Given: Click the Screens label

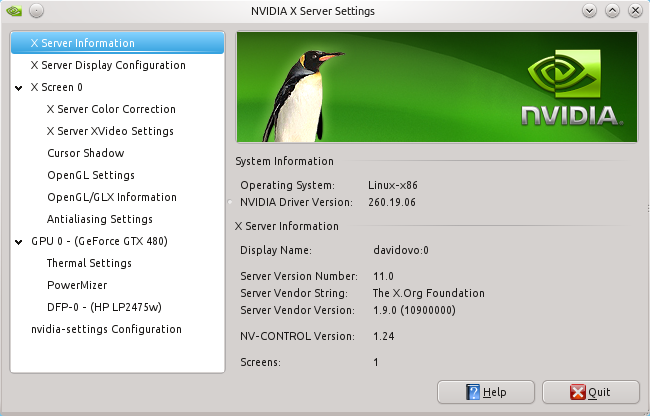Looking at the screenshot, I should [260, 362].
